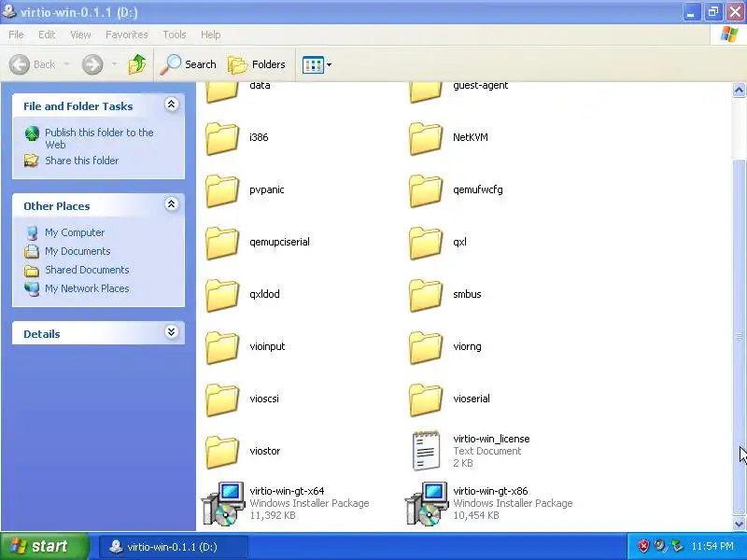Select the qxldod folder icon

coord(222,295)
